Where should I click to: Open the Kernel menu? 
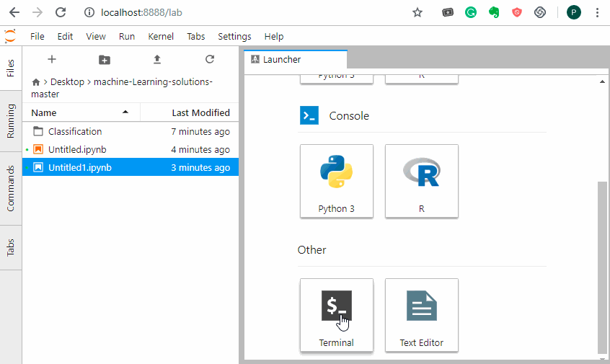[161, 36]
